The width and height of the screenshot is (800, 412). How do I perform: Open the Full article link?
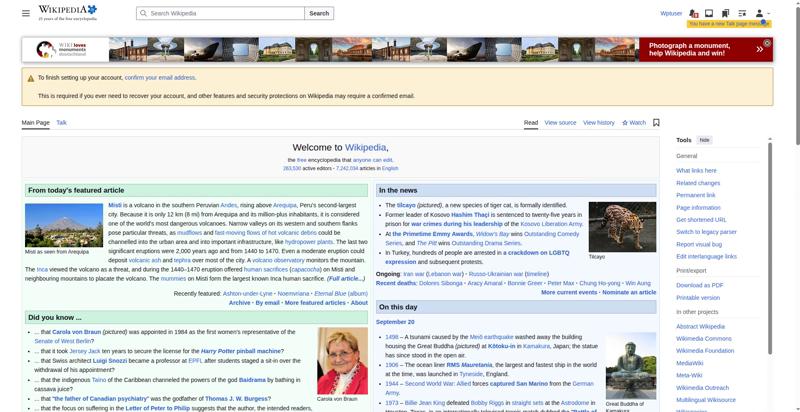point(346,279)
